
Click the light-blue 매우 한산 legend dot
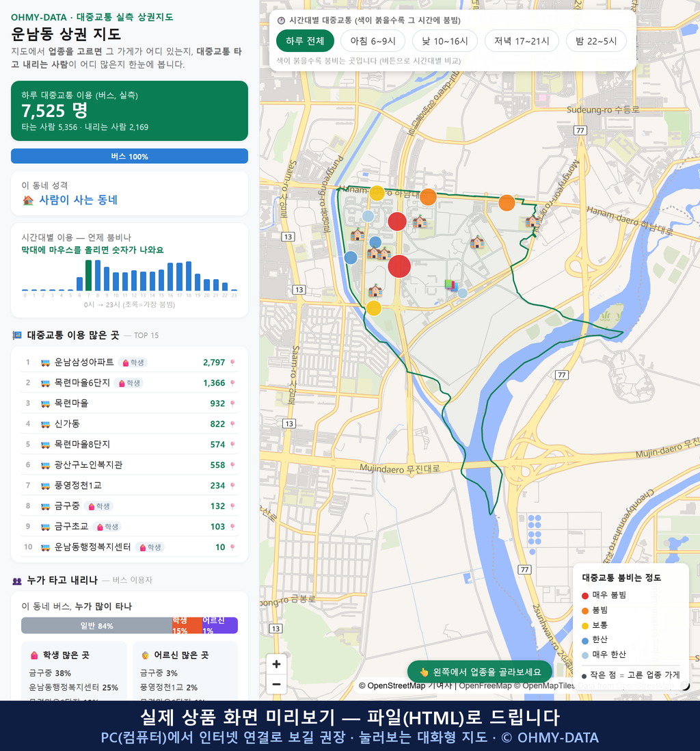585,655
